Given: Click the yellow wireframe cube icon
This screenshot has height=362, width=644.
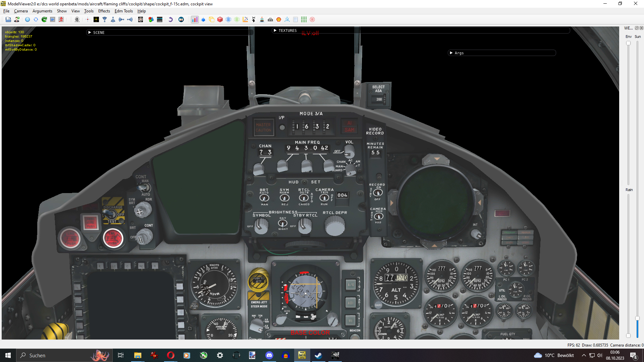Looking at the screenshot, I should pyautogui.click(x=212, y=19).
